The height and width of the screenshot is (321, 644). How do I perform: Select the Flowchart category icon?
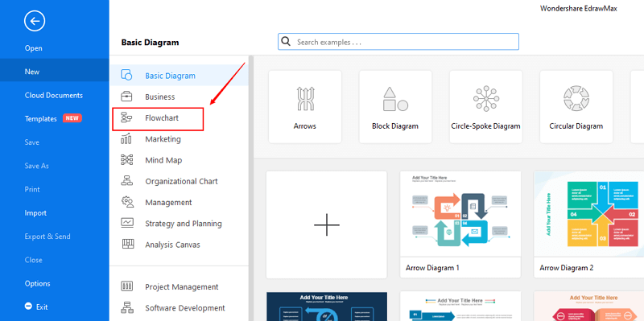(x=126, y=118)
